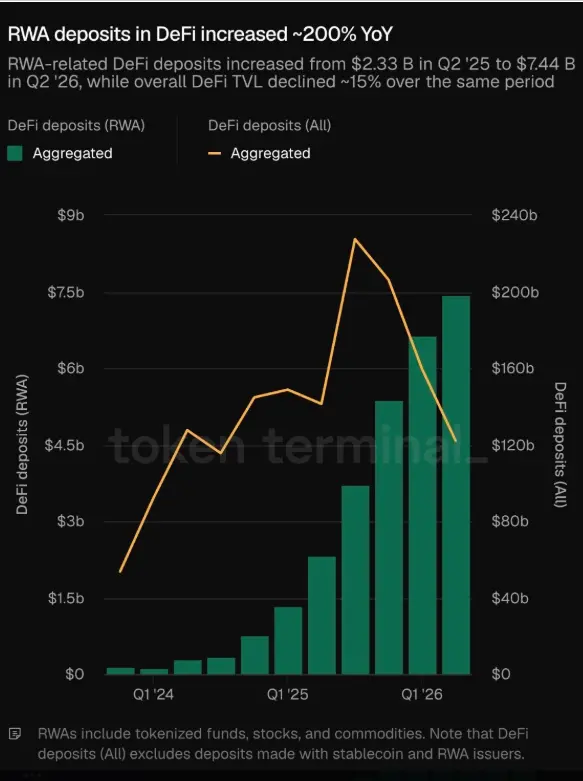Click the $7.5b left axis tick label

pyautogui.click(x=66, y=292)
